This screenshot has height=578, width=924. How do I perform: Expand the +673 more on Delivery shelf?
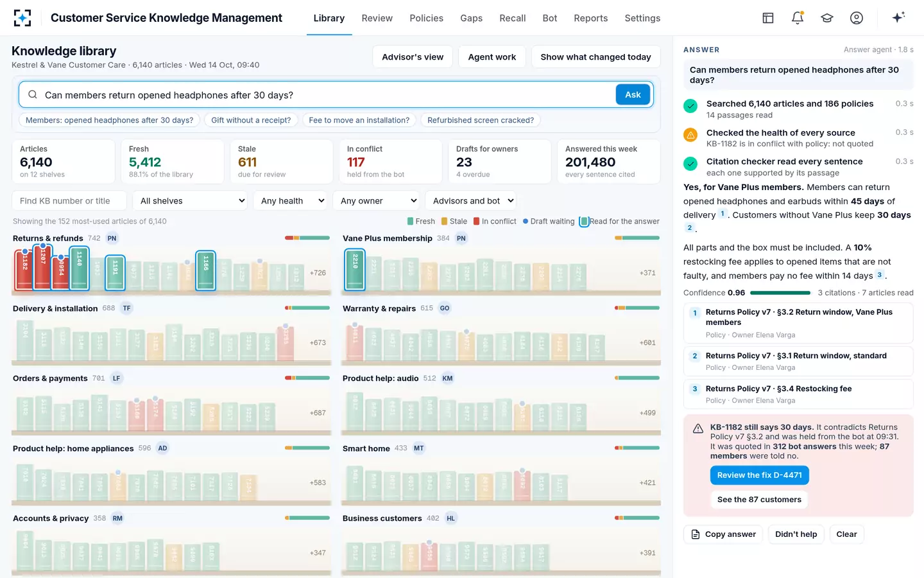click(x=318, y=343)
